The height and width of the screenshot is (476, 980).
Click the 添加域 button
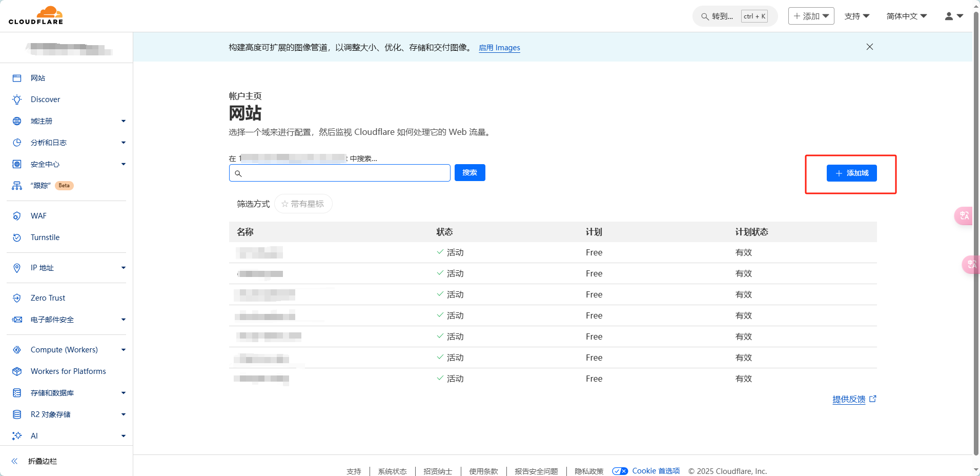point(851,173)
